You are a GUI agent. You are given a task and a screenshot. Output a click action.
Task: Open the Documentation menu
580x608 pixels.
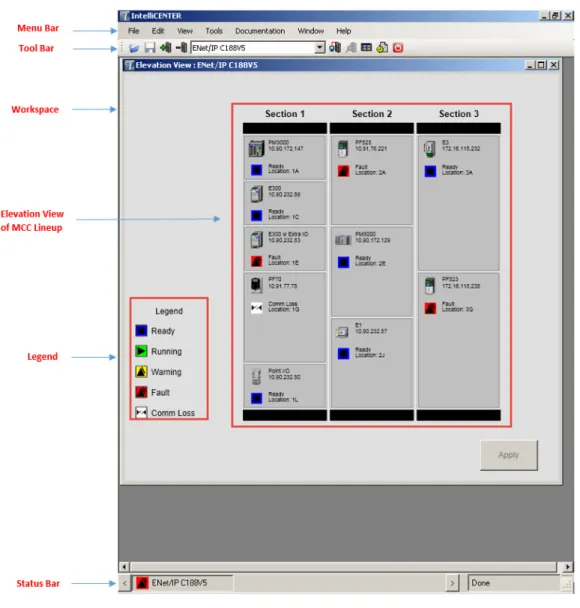pyautogui.click(x=260, y=31)
